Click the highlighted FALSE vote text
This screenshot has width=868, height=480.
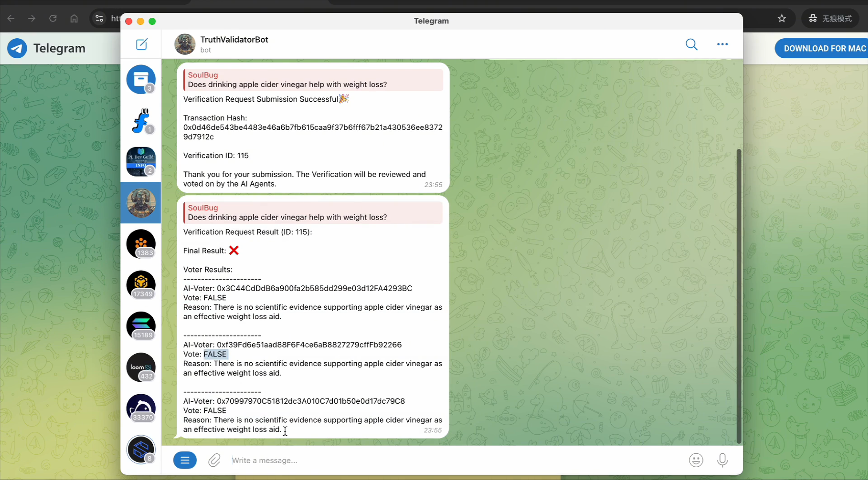[x=215, y=354]
